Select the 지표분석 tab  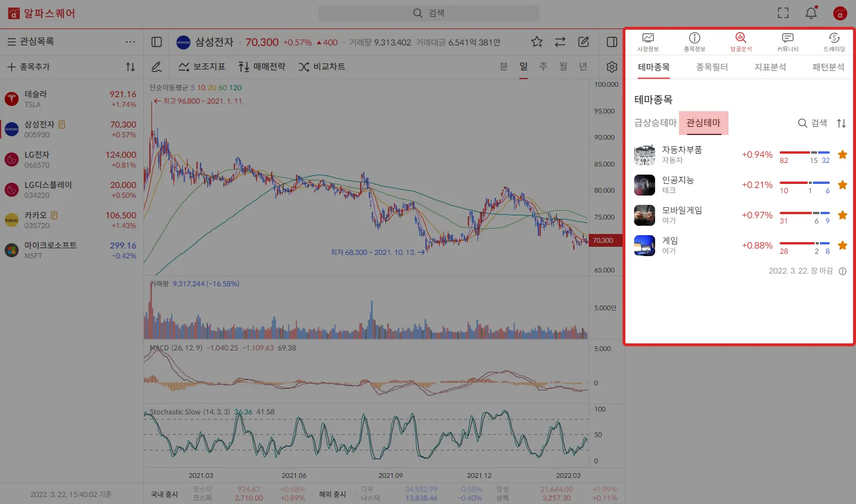(770, 68)
